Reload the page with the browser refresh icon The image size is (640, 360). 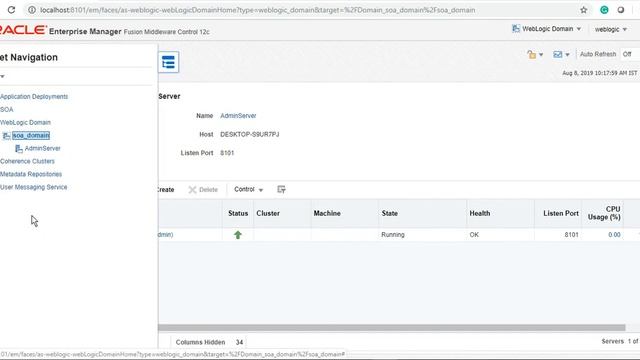(x=11, y=10)
